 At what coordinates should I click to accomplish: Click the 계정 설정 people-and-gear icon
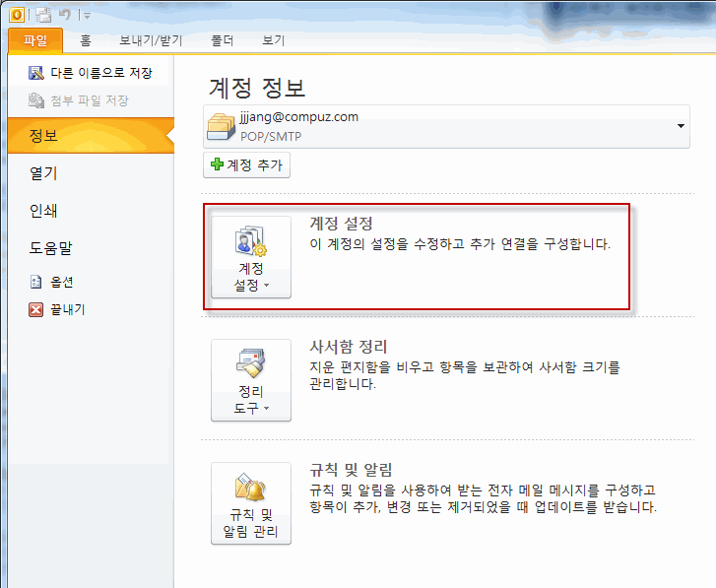click(x=251, y=240)
